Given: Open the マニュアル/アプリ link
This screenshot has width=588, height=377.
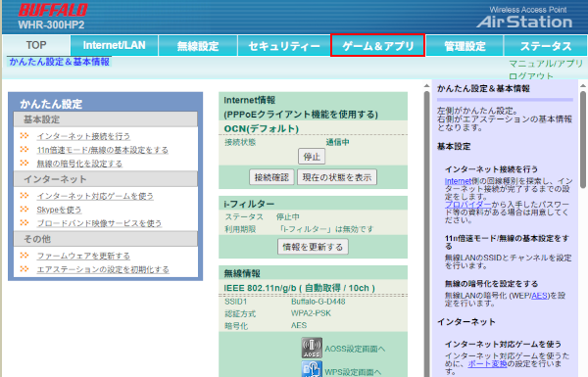Looking at the screenshot, I should [x=546, y=64].
